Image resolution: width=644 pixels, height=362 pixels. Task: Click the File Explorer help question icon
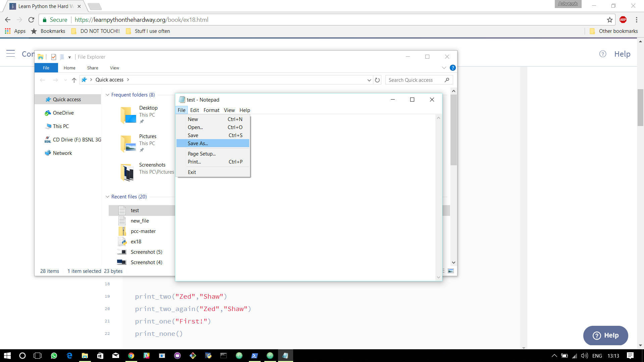click(x=452, y=68)
